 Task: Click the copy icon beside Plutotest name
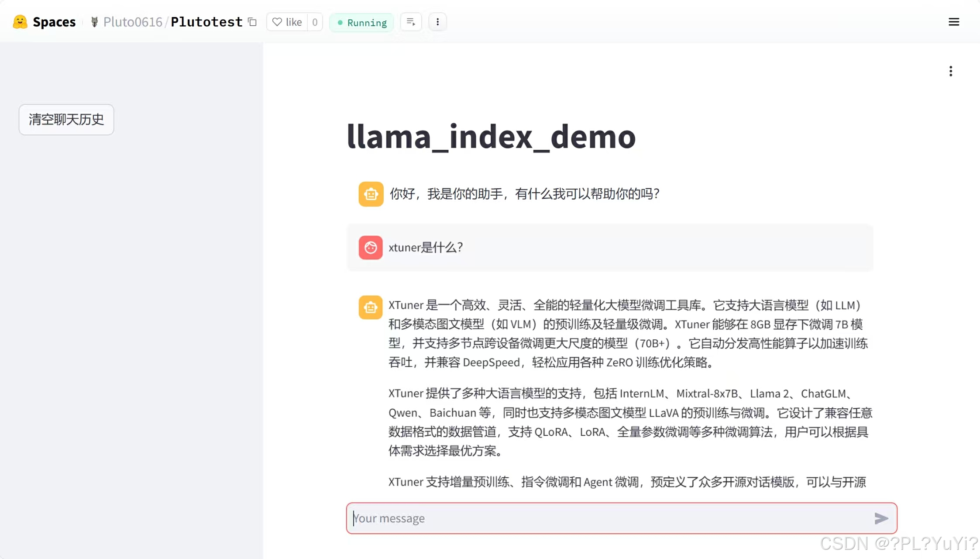click(252, 22)
